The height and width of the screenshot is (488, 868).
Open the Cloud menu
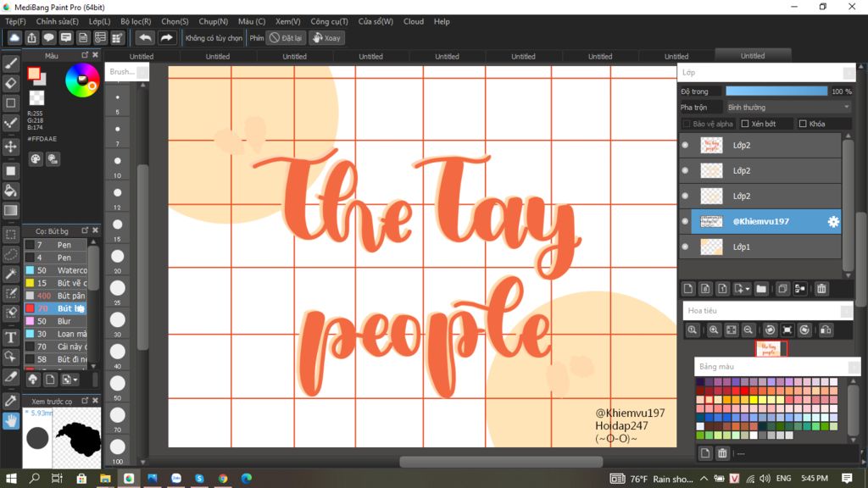click(x=414, y=21)
